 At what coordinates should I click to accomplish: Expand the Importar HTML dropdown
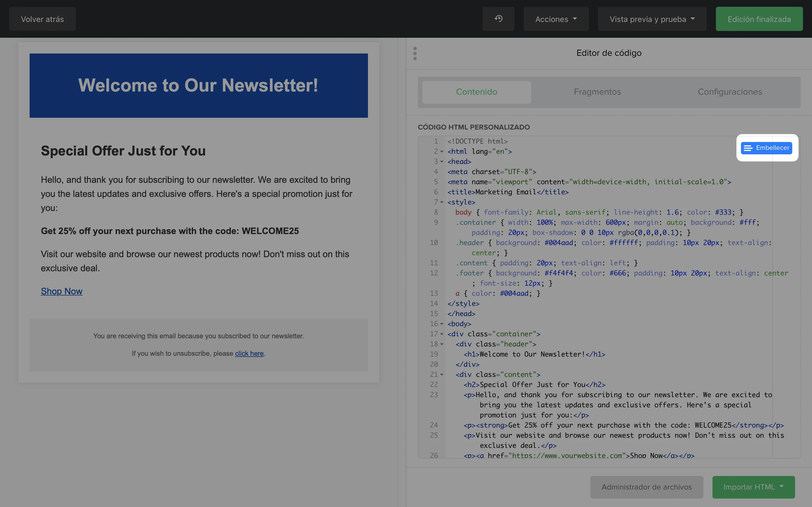753,487
